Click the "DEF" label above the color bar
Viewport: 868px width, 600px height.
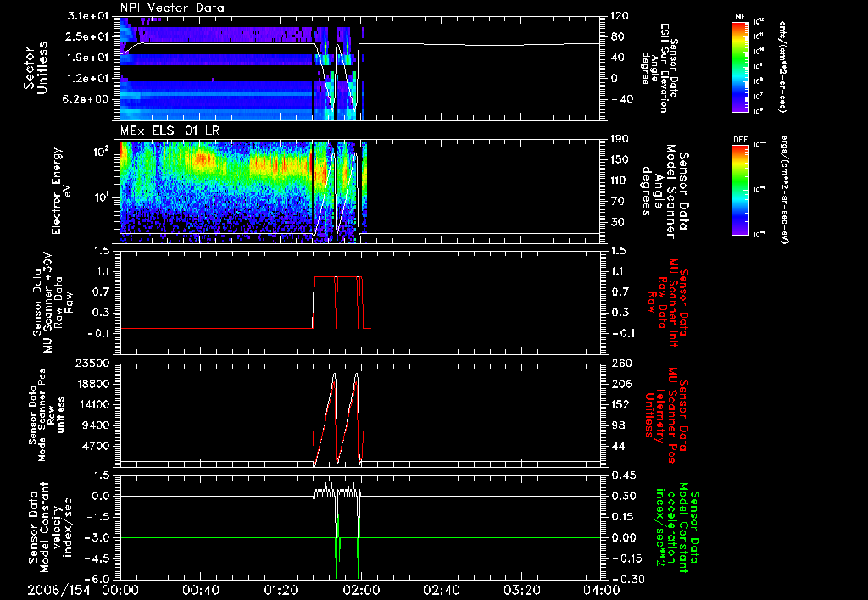740,140
